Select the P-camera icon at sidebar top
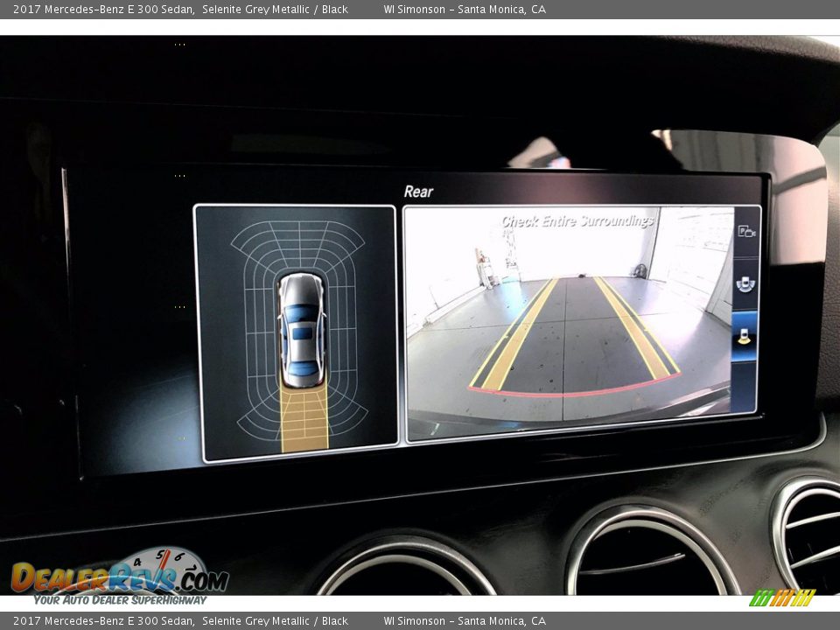The image size is (840, 630). coord(746,230)
